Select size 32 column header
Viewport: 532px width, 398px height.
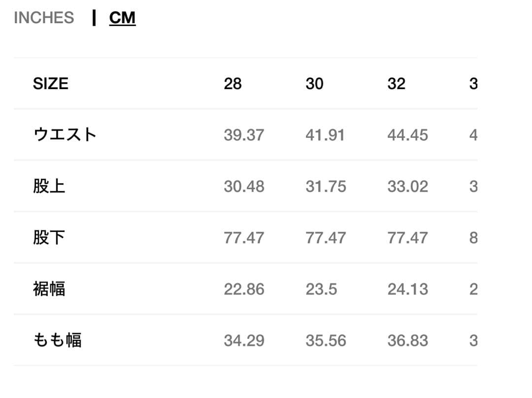396,84
